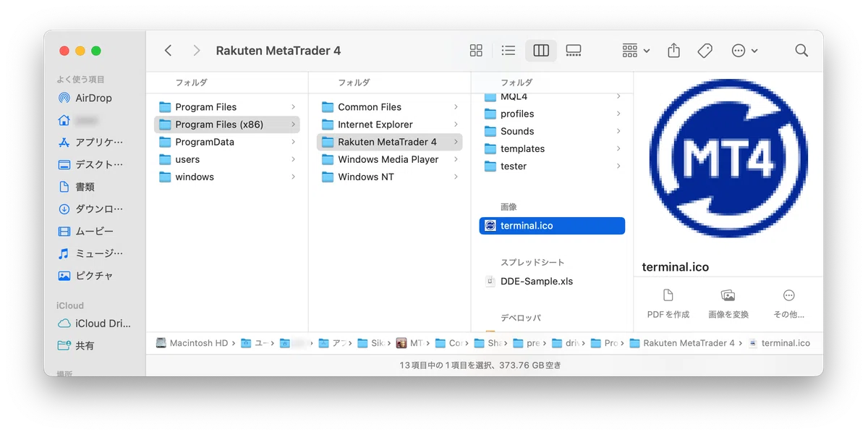Image resolution: width=868 pixels, height=435 pixels.
Task: Click the Share toolbar icon
Action: tap(674, 51)
